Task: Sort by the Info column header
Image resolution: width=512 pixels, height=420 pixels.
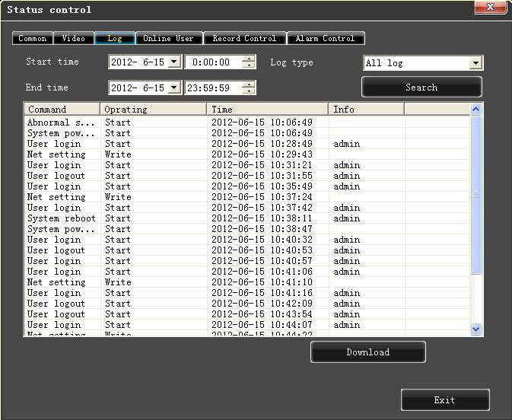Action: (367, 109)
